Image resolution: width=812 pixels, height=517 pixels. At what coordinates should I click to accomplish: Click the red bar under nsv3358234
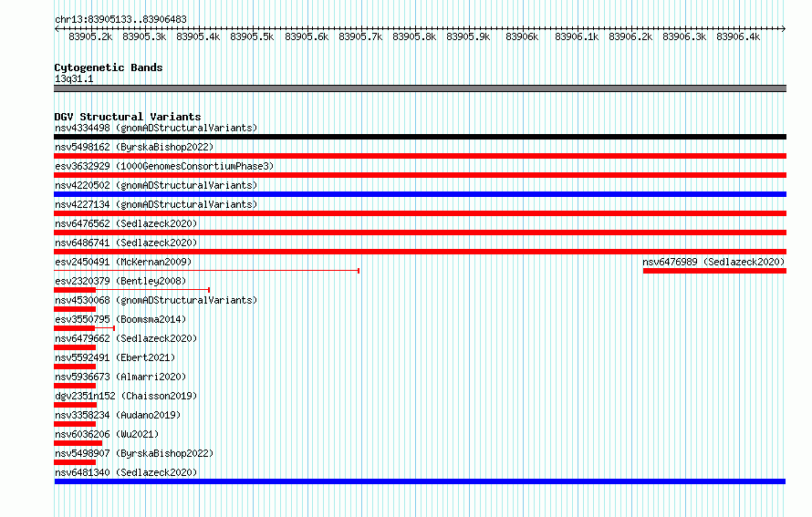[x=75, y=424]
